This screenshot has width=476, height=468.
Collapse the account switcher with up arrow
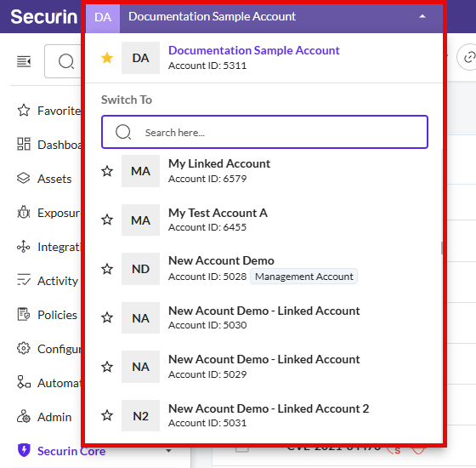click(422, 16)
